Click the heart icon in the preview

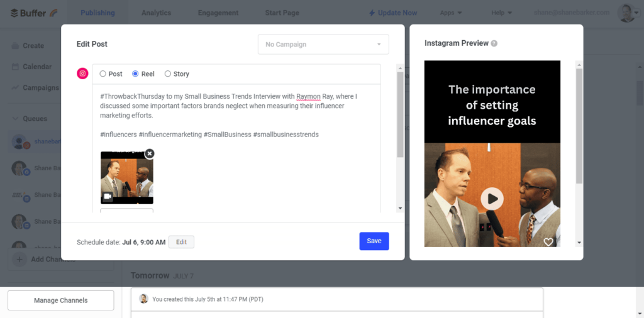(x=548, y=242)
